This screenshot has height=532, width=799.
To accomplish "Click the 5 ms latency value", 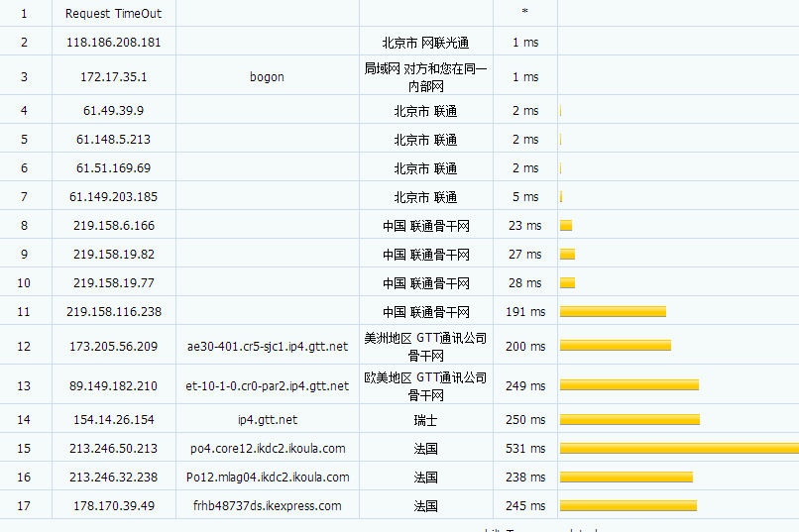I will click(524, 196).
